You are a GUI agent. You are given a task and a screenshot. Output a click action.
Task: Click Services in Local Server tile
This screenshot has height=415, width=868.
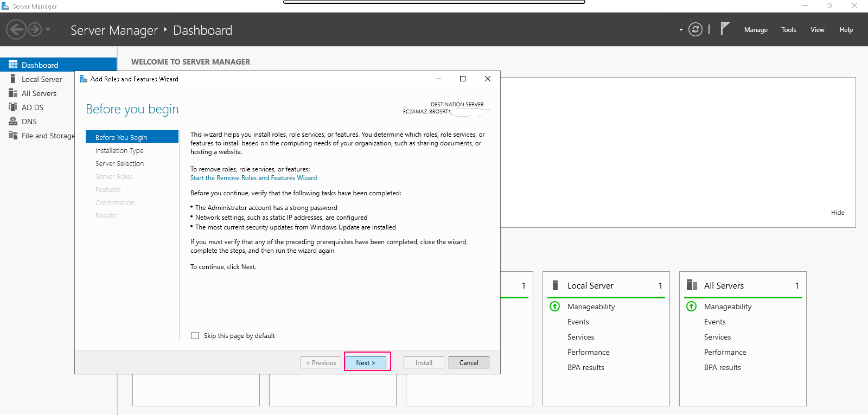pyautogui.click(x=580, y=337)
